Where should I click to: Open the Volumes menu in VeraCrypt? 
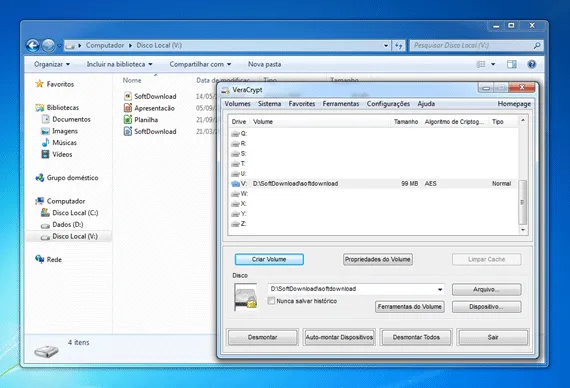click(x=237, y=104)
